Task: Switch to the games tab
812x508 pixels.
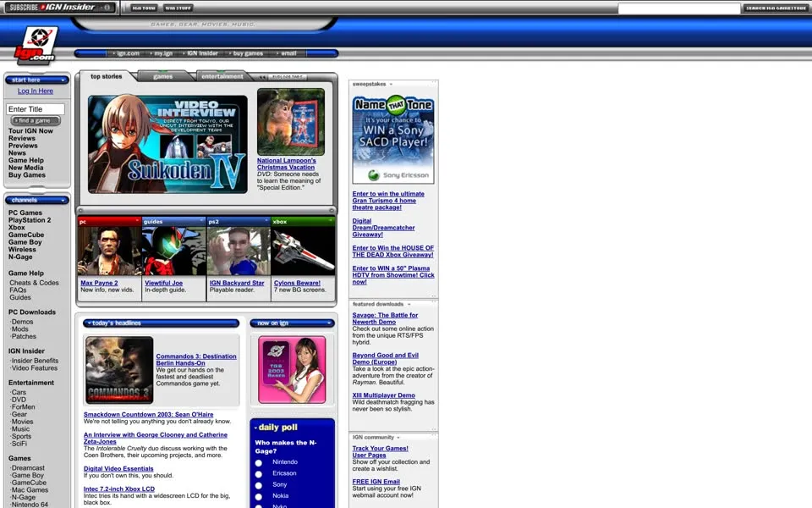Action: click(x=162, y=77)
